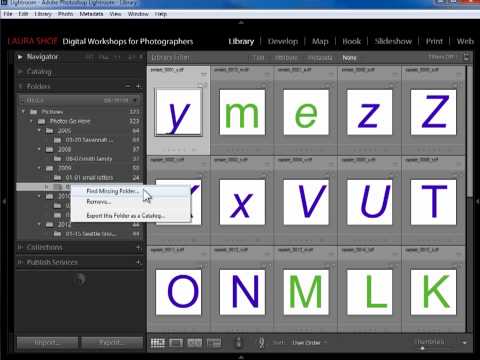
Task: Switch to Grid view in the toolbar
Action: click(158, 343)
